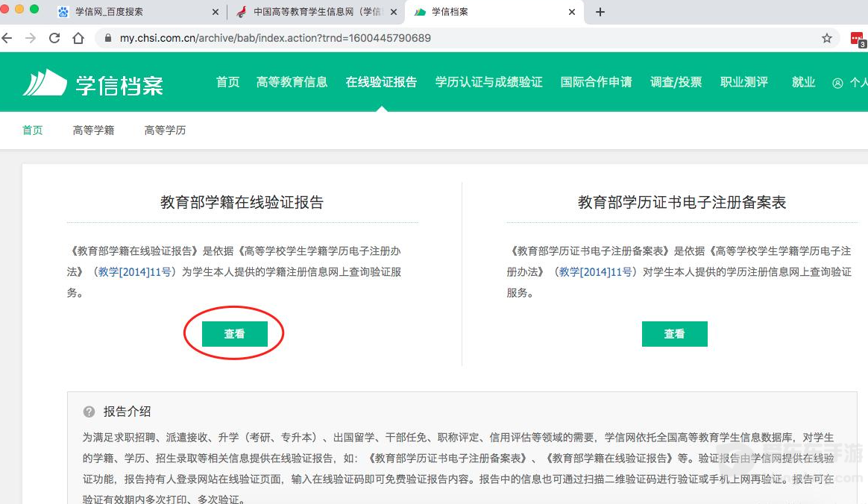Open 学历认证与成绩验证 menu
868x504 pixels.
(x=488, y=82)
